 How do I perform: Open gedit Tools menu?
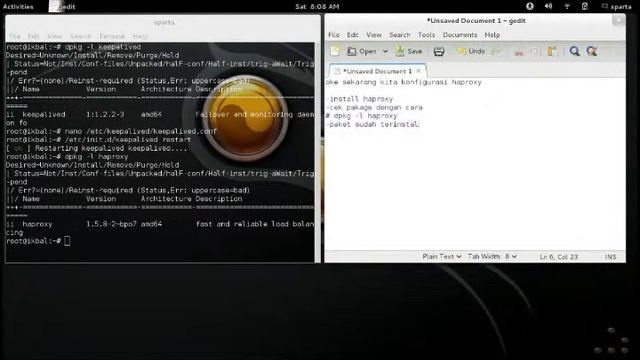coord(426,35)
